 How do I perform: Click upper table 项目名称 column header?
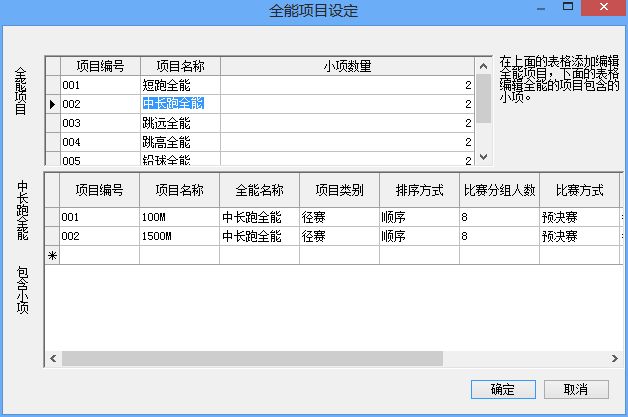(180, 66)
